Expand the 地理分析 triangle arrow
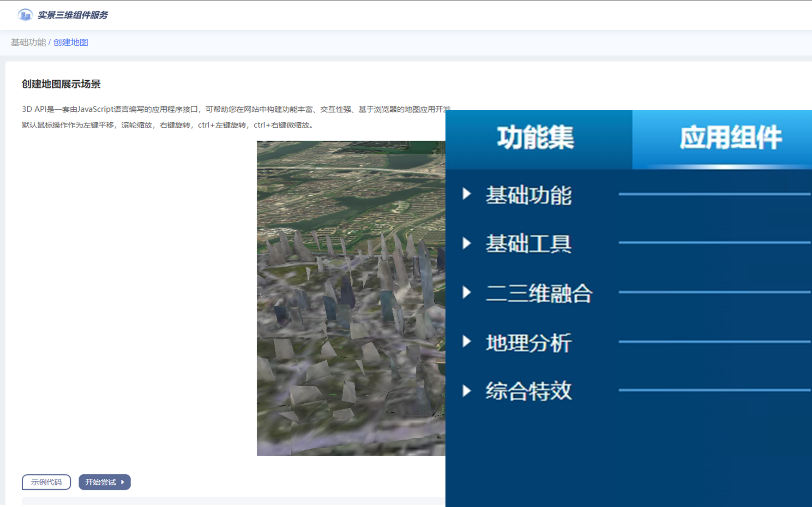This screenshot has height=507, width=812. (467, 341)
